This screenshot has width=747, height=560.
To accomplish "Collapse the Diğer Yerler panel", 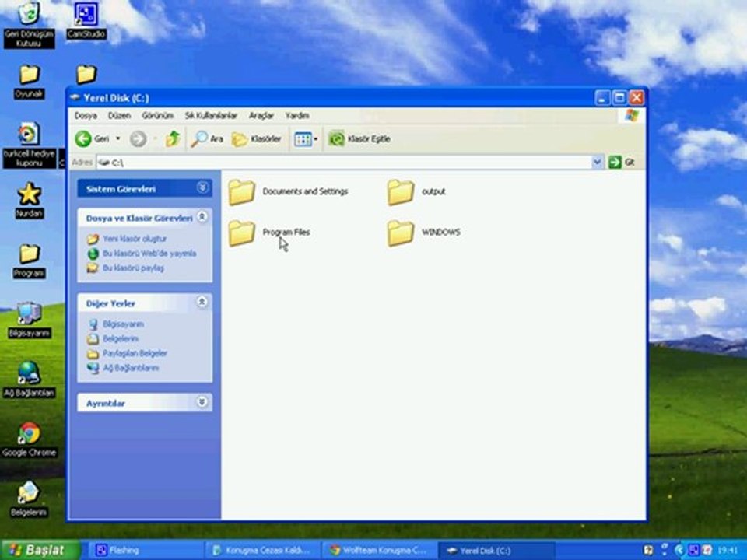I will coord(202,302).
